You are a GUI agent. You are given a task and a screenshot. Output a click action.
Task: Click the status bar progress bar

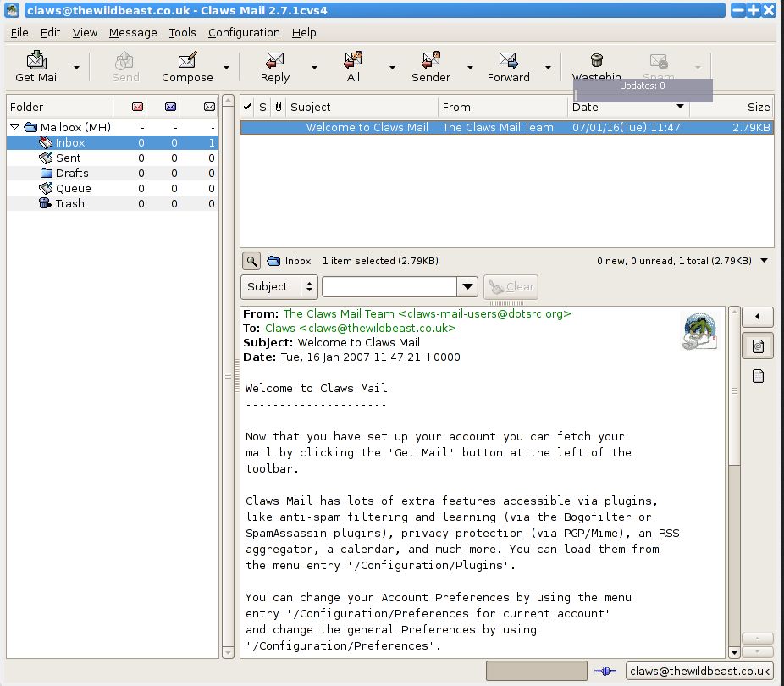tap(537, 671)
